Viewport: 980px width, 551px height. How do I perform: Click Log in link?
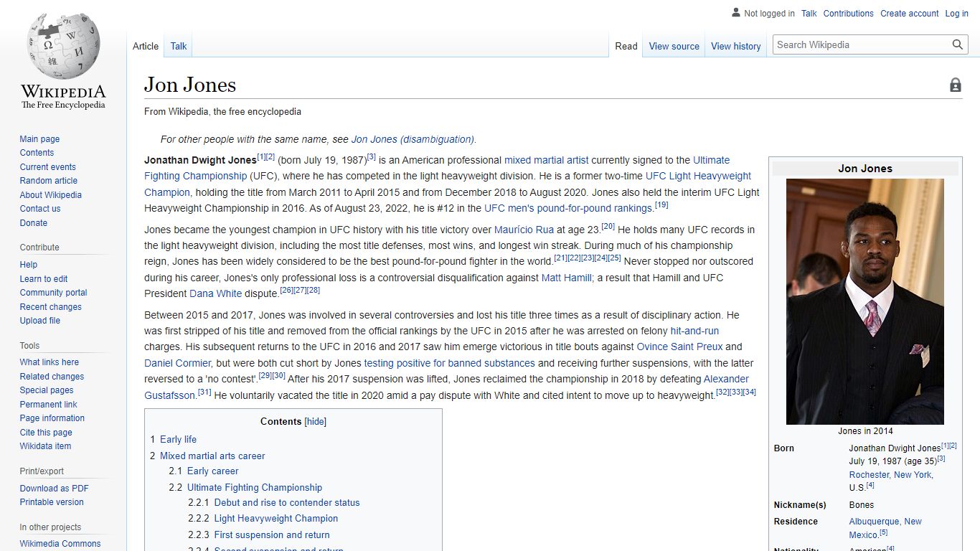(957, 14)
